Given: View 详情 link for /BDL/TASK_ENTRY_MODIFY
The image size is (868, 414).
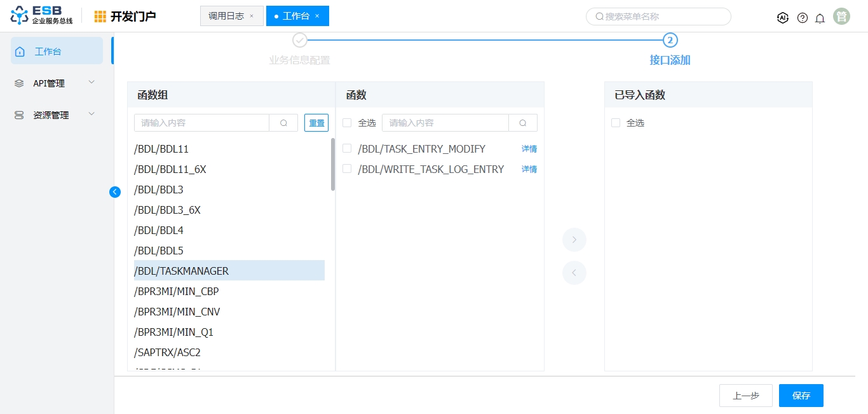Looking at the screenshot, I should (x=529, y=149).
